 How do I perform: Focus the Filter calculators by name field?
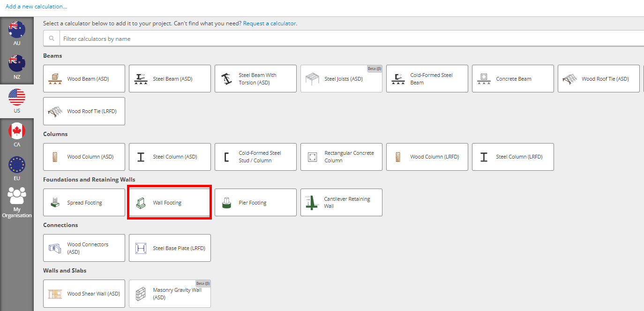[x=328, y=39]
